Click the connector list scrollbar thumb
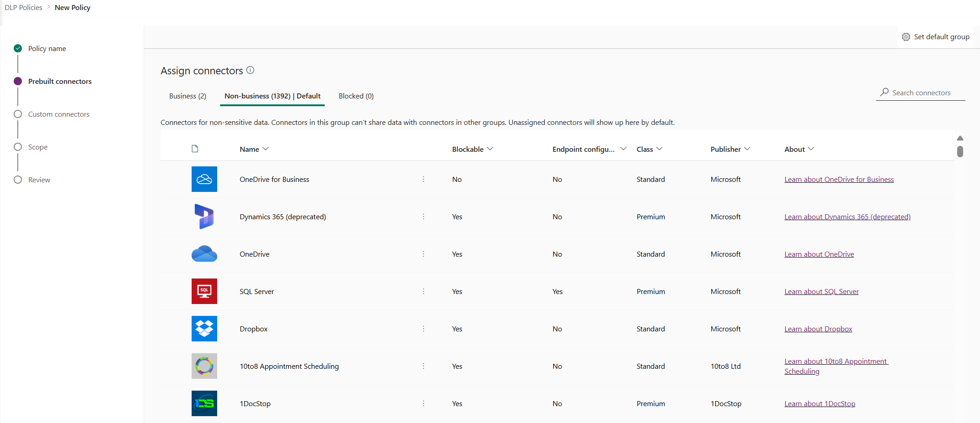 [960, 151]
